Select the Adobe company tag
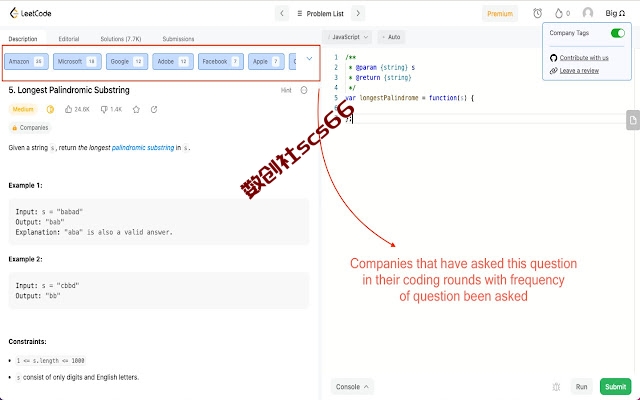The width and height of the screenshot is (640, 400). (173, 62)
